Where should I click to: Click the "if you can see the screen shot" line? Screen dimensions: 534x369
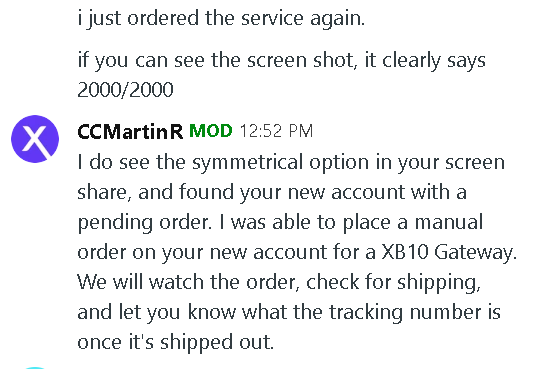click(216, 60)
